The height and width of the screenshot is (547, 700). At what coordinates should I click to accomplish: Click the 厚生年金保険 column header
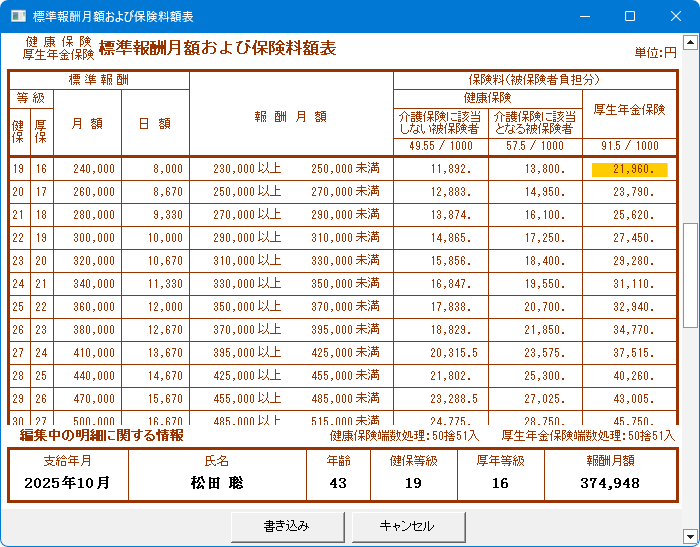[629, 109]
